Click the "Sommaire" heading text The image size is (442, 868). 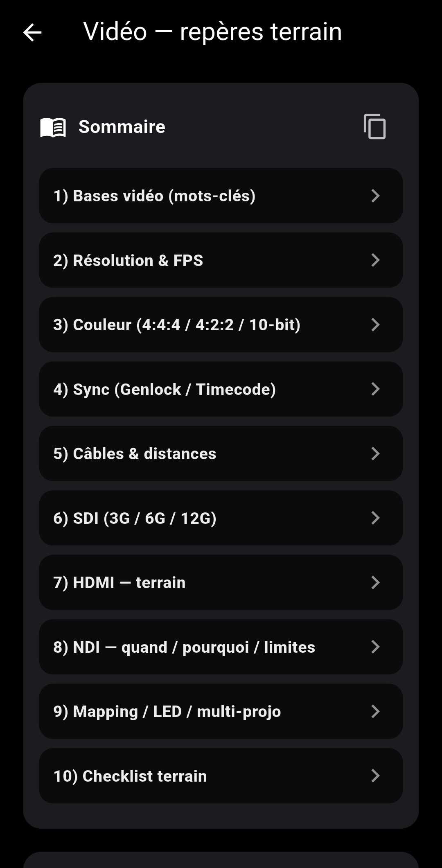pos(122,127)
